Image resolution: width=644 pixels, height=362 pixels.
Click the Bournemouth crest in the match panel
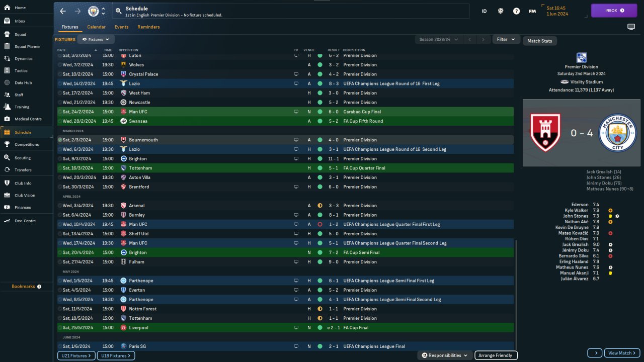[x=545, y=133]
